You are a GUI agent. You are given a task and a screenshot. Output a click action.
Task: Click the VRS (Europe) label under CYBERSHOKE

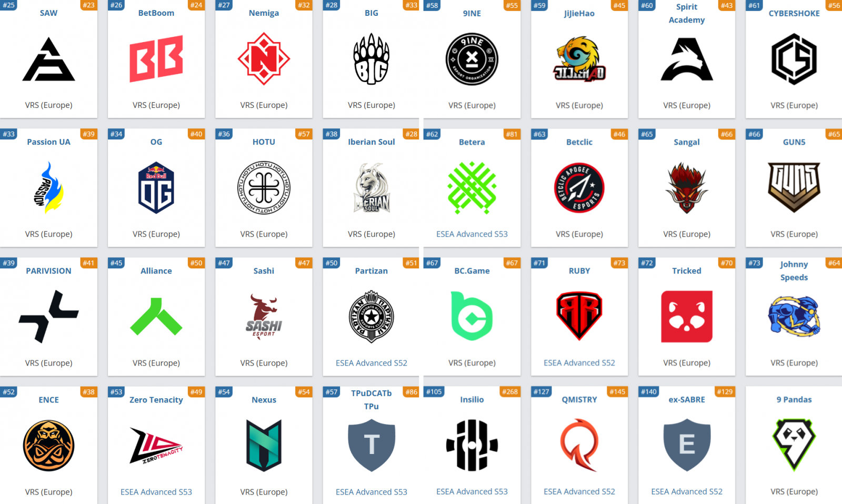click(x=794, y=105)
